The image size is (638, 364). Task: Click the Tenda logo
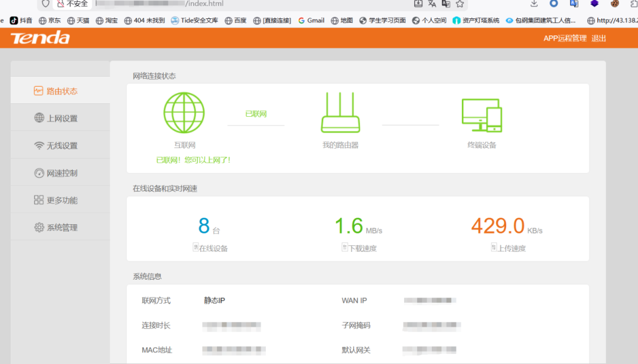pyautogui.click(x=40, y=38)
